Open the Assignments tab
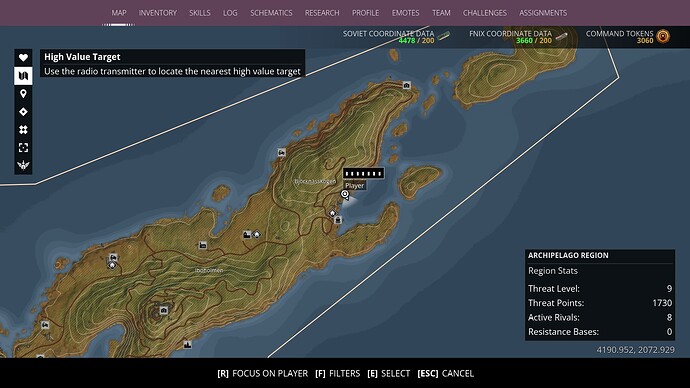 543,13
